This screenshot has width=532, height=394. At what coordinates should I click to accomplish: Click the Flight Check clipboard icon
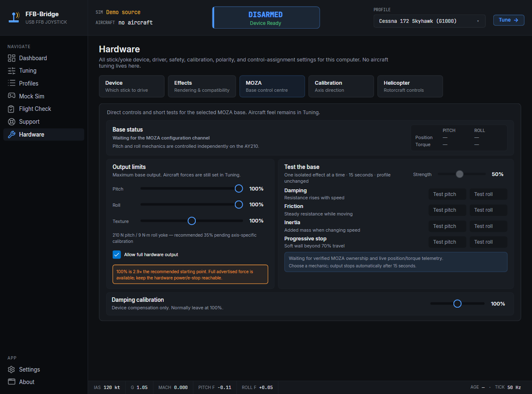(12, 109)
